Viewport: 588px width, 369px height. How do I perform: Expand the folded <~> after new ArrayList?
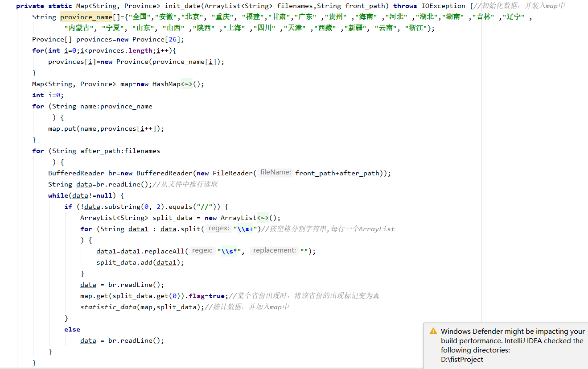(x=263, y=218)
